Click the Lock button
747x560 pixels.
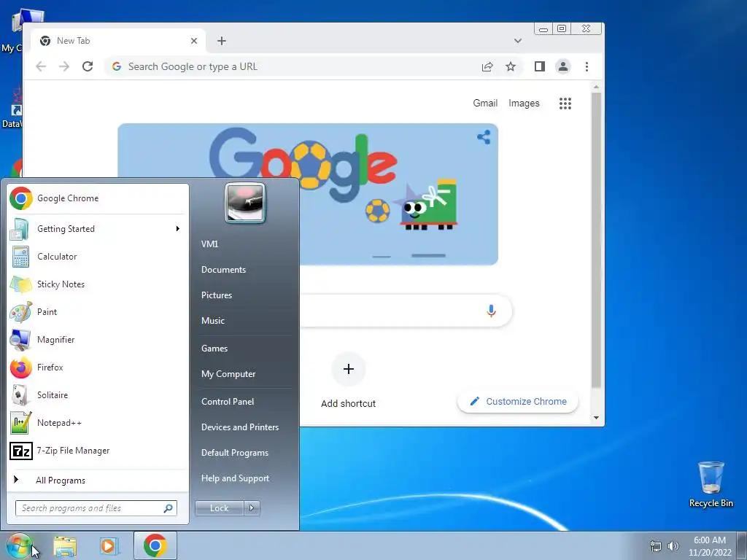point(219,508)
